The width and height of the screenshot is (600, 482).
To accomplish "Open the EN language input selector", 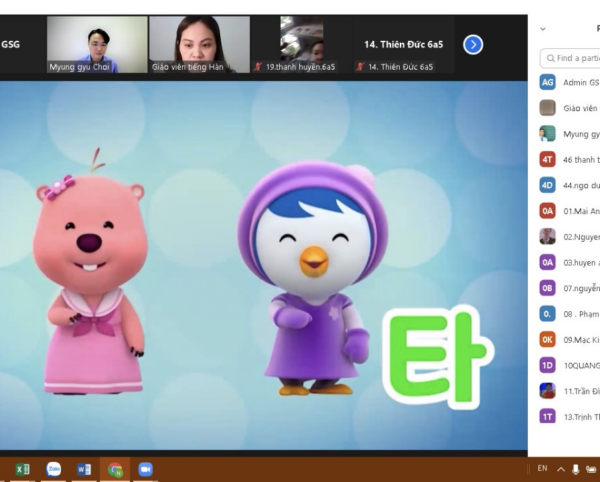I will point(542,468).
